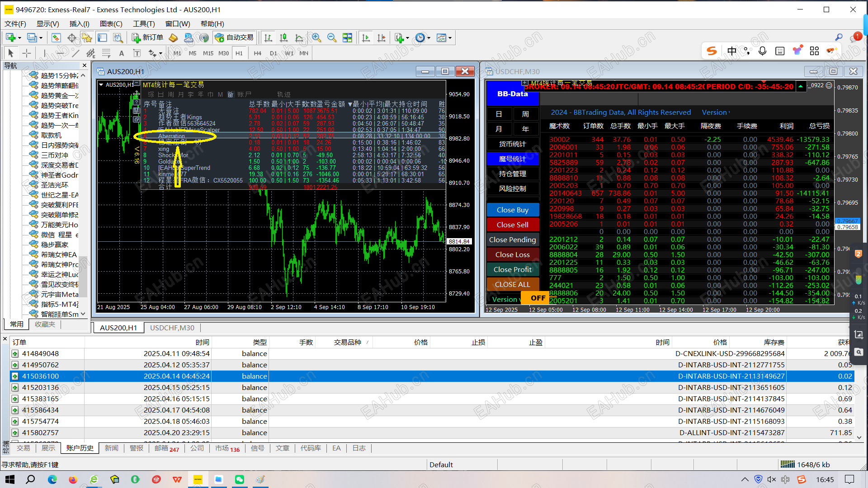Expand the templates dropdown arrow
This screenshot has height=488, width=868.
point(450,38)
